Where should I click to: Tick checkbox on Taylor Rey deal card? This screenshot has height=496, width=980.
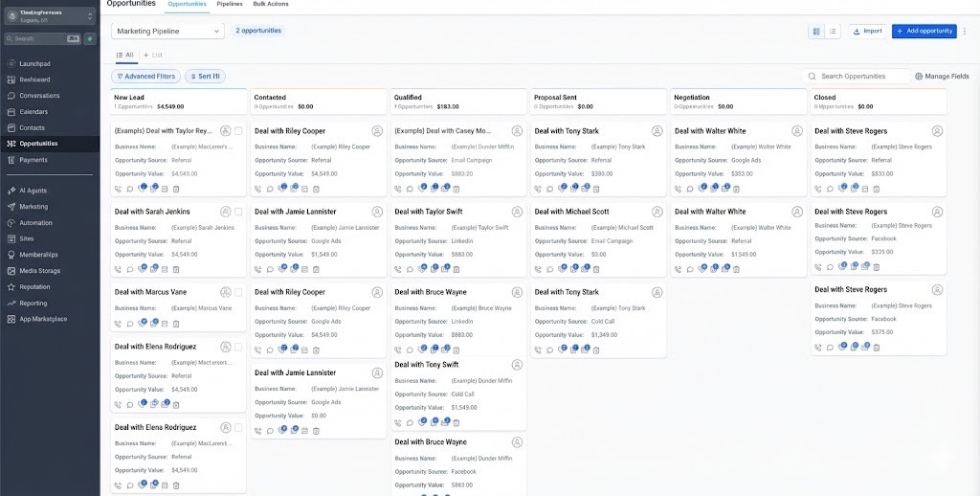238,131
